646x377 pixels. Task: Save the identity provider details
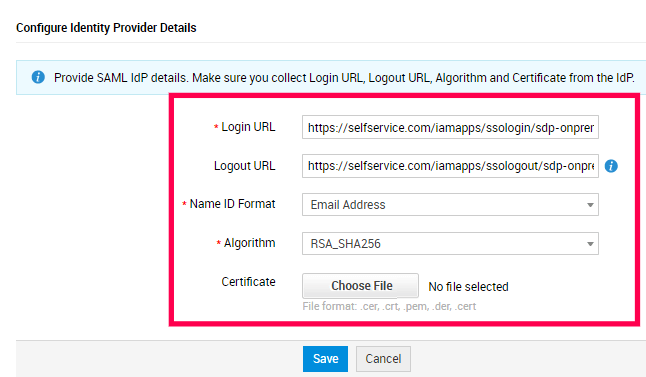tap(325, 359)
